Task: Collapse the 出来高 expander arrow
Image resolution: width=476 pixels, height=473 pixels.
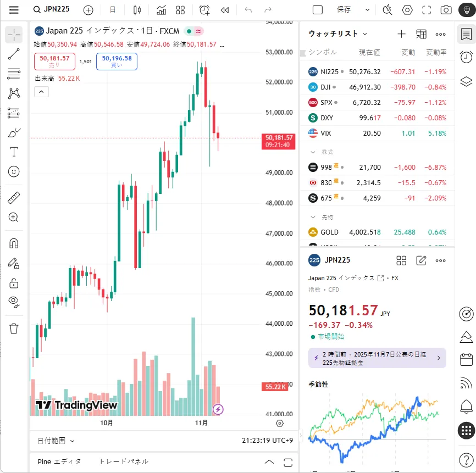Action: (x=41, y=91)
